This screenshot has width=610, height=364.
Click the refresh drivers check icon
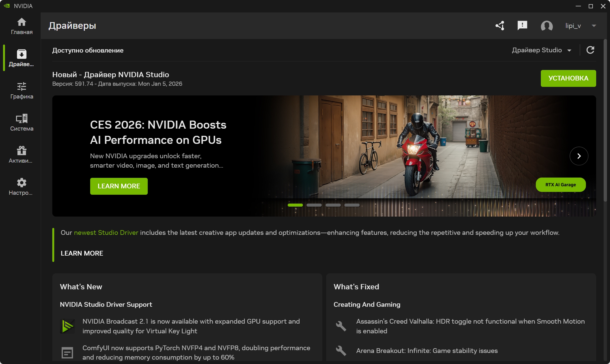590,50
